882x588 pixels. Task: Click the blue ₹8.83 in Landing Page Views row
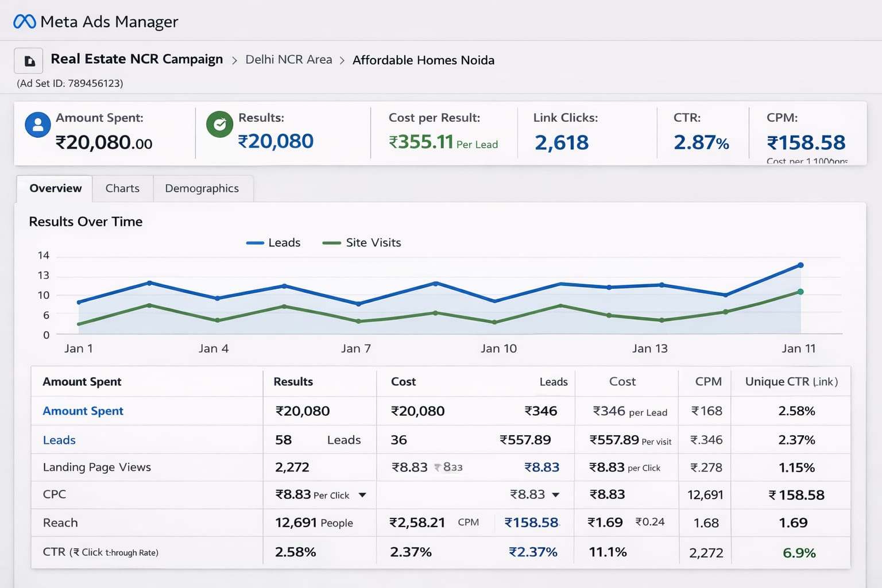click(542, 467)
